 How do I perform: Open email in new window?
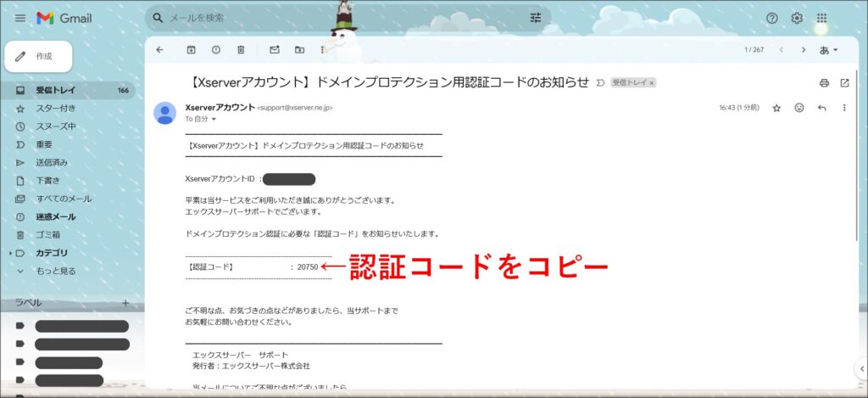tap(845, 83)
